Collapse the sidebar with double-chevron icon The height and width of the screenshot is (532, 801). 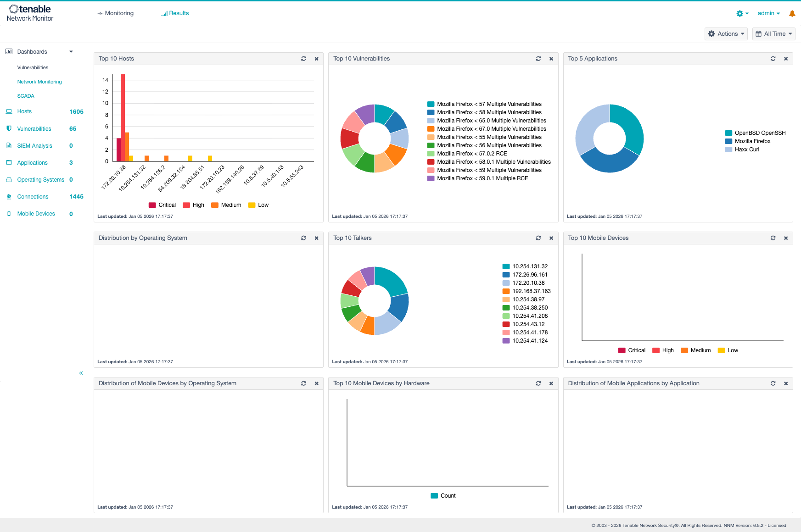pyautogui.click(x=81, y=373)
